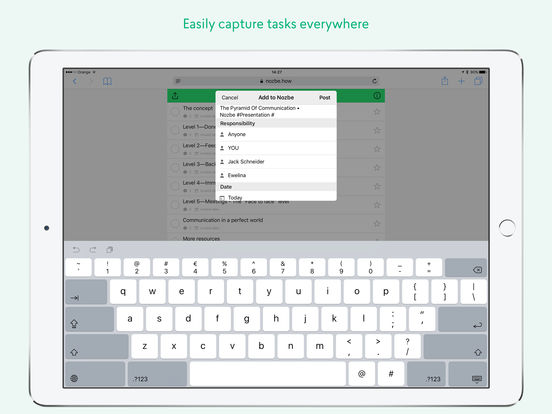
Task: Check off Communication in a perfect world circle
Action: tap(175, 224)
